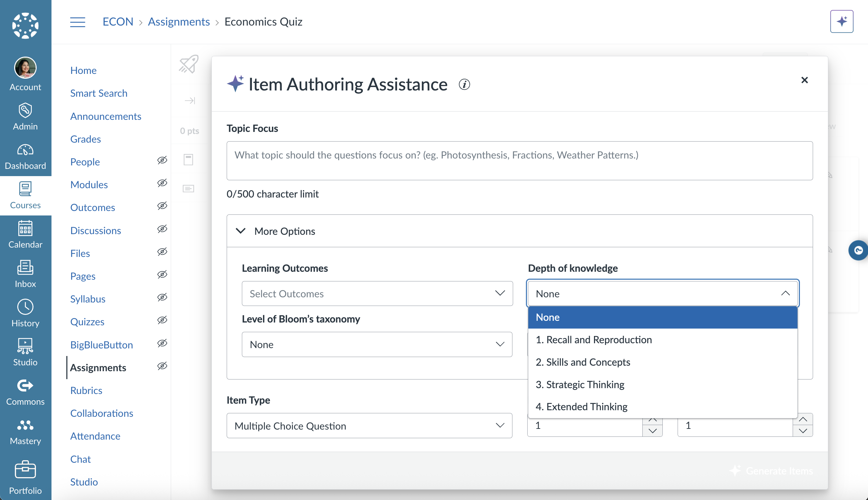Viewport: 868px width, 500px height.
Task: Open the Calendar from the sidebar
Action: 25,235
